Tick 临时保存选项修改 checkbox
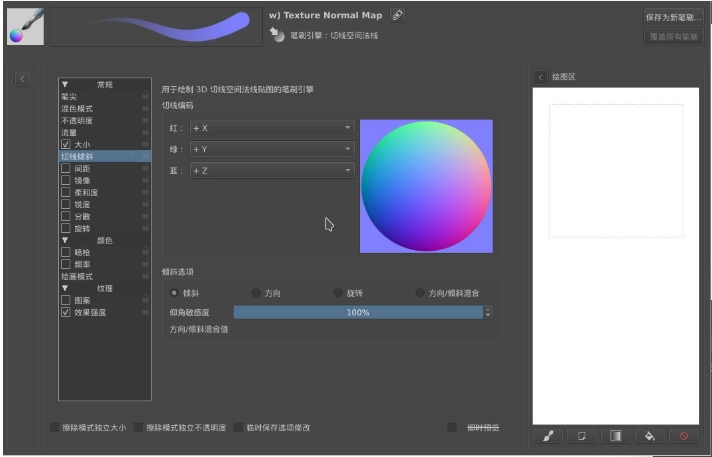The image size is (712, 457). pos(238,427)
